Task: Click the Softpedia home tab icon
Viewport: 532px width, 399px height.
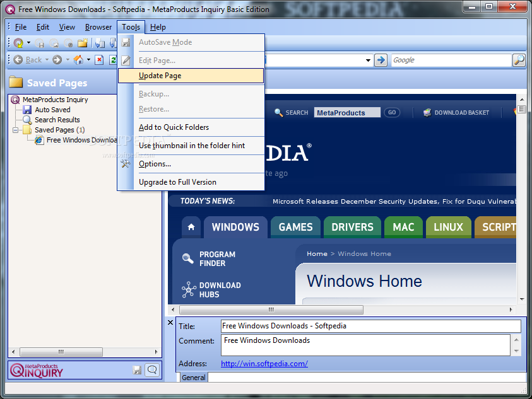Action: (x=191, y=227)
